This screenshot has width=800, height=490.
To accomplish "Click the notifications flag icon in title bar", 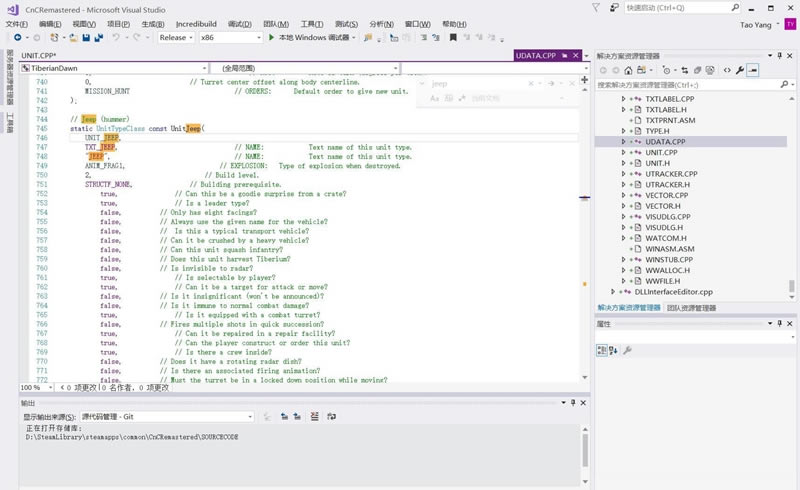I will [595, 8].
